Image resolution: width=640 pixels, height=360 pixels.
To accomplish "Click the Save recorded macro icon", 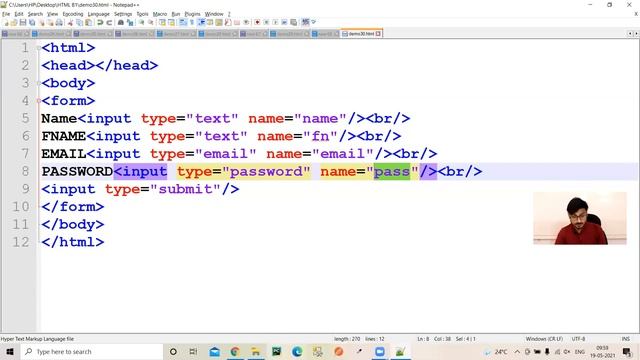I will 293,22.
